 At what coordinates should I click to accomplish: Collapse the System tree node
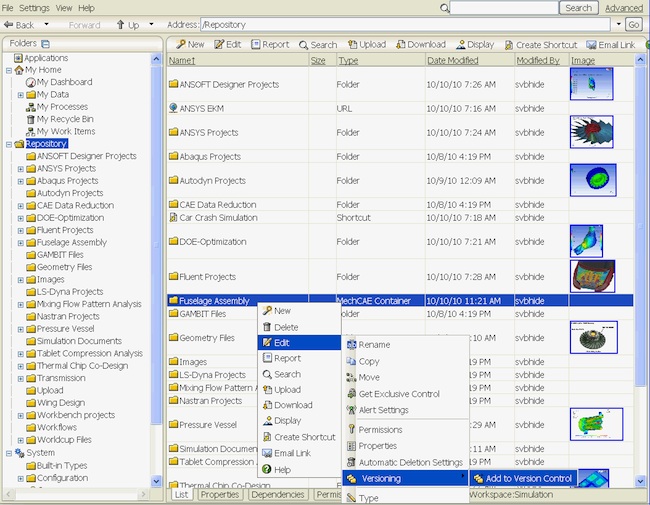coord(9,453)
